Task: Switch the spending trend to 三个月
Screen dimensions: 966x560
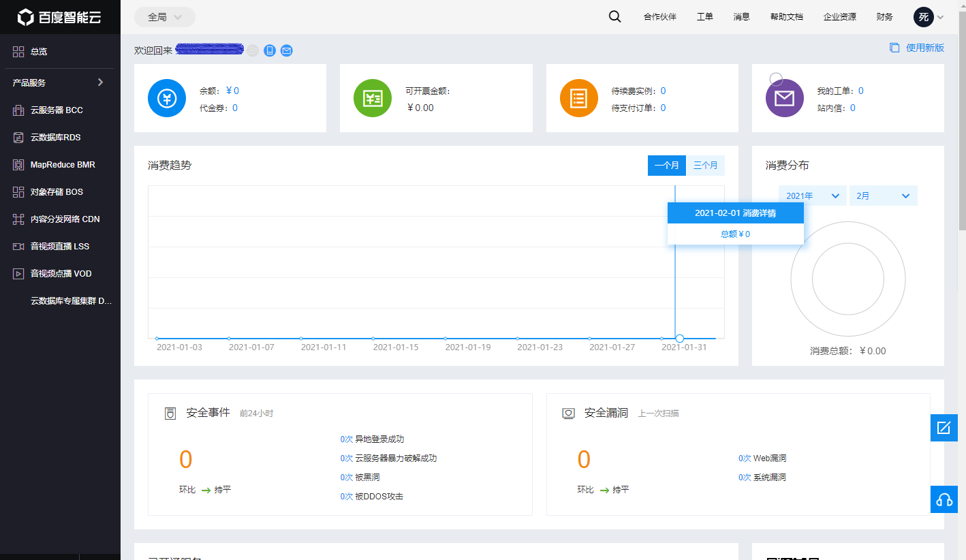Action: coord(706,166)
